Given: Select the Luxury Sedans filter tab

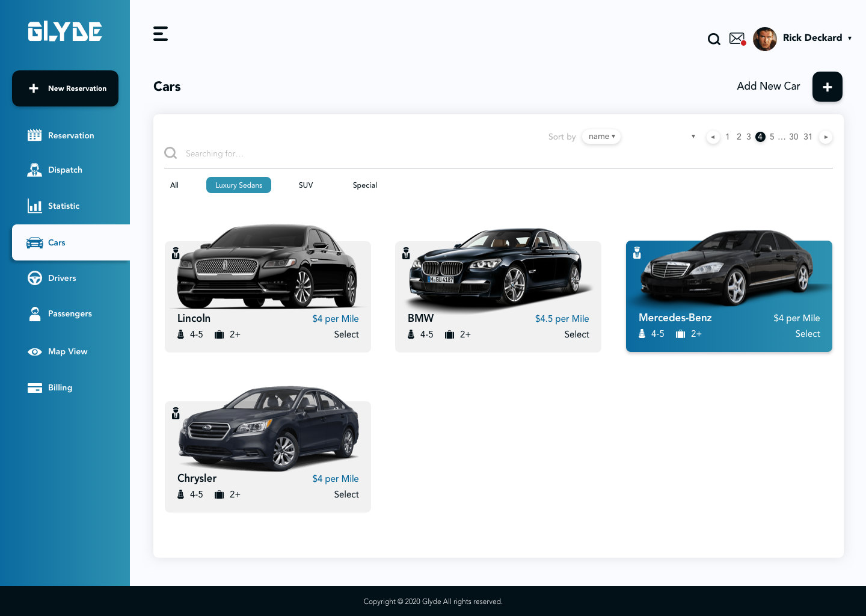Looking at the screenshot, I should coord(239,185).
